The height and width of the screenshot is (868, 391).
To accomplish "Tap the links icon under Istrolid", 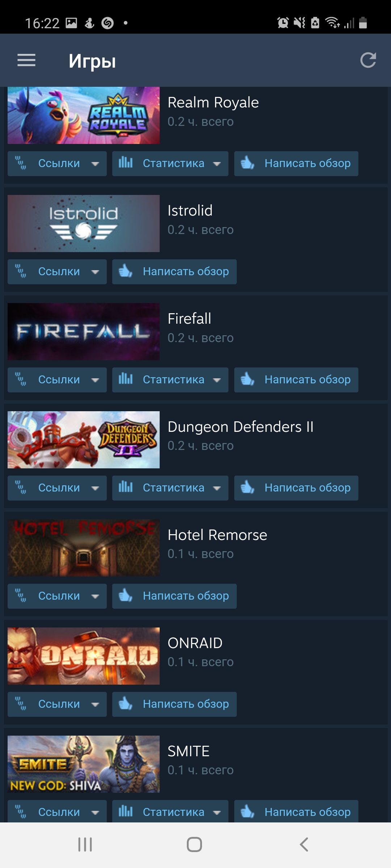I will tap(21, 271).
